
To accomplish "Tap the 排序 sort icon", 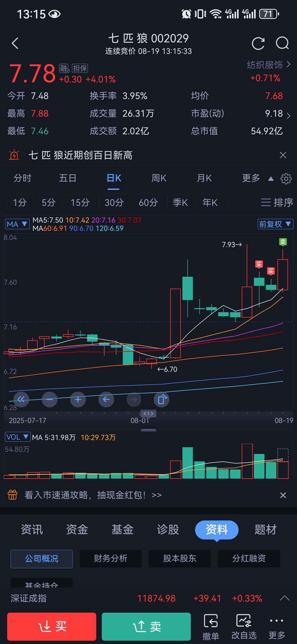I will click(x=277, y=203).
